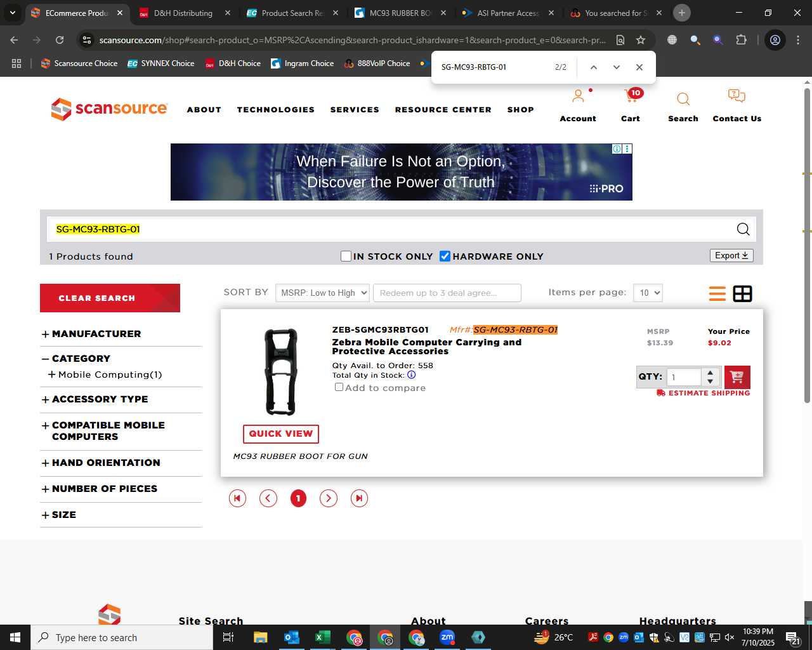Open browser Extensions puzzle icon
This screenshot has width=812, height=650.
pyautogui.click(x=741, y=40)
